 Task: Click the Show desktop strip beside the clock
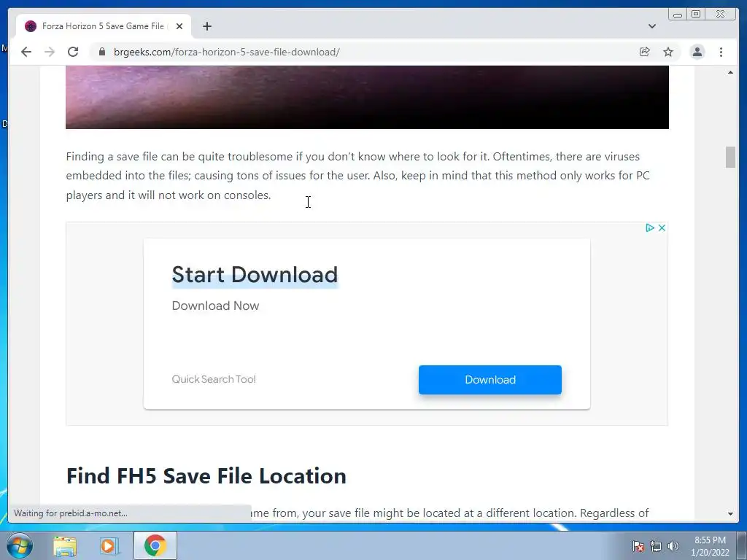[742, 545]
